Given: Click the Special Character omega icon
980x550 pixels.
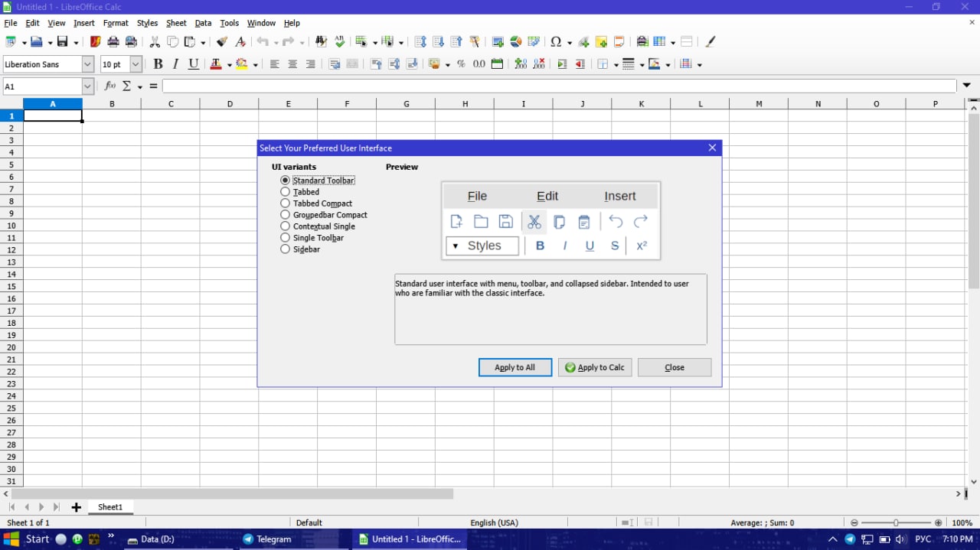Looking at the screenshot, I should [556, 42].
